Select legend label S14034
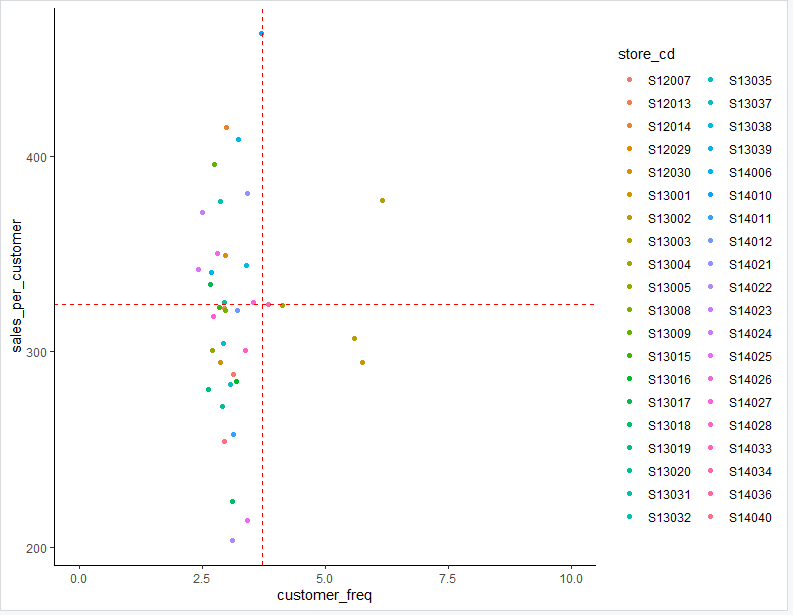This screenshot has height=615, width=793. [750, 472]
